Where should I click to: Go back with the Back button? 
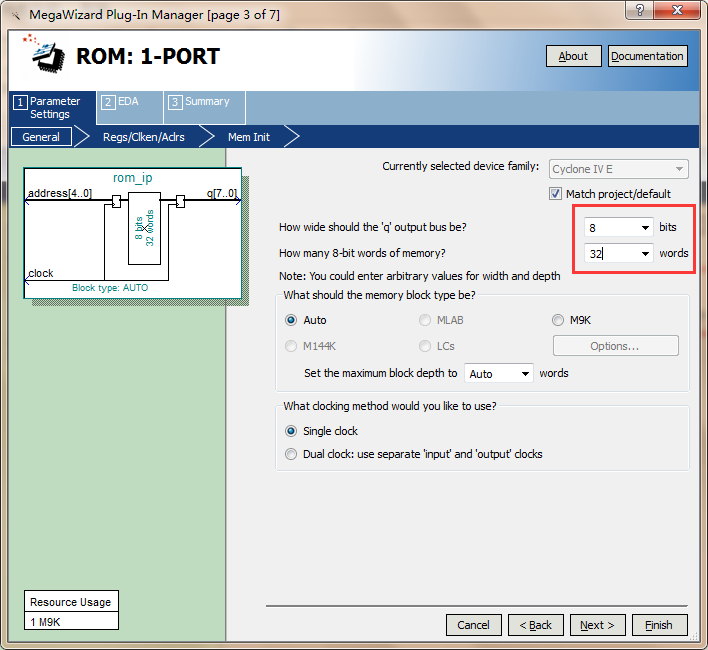pyautogui.click(x=536, y=625)
